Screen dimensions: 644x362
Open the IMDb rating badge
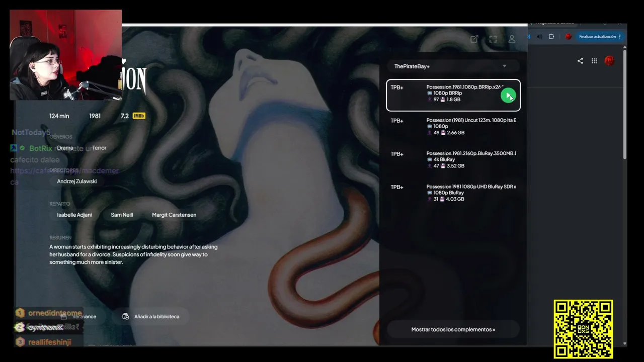tap(138, 116)
